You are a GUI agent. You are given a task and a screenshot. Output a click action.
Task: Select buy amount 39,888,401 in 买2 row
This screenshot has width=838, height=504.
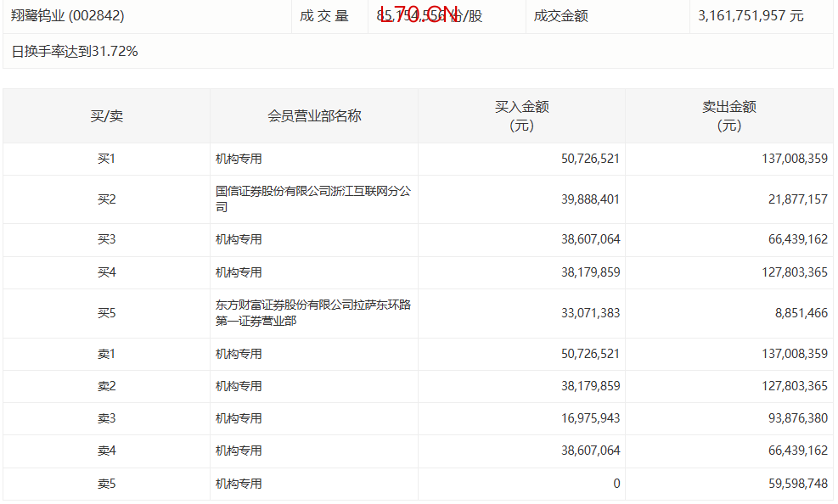pos(586,199)
